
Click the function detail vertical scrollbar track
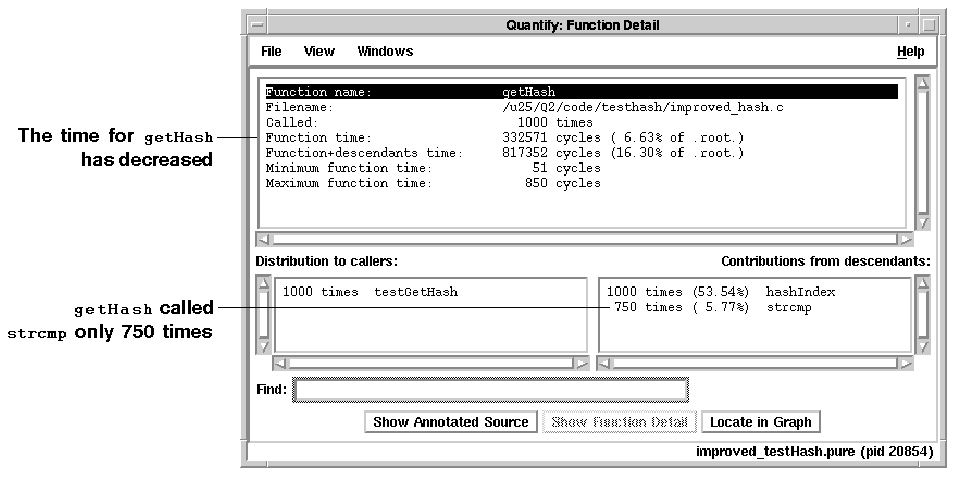tap(922, 153)
